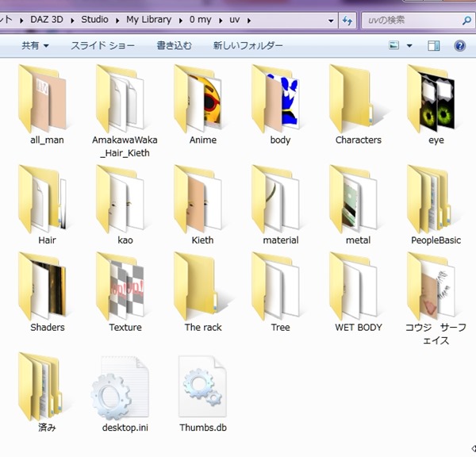The width and height of the screenshot is (476, 457).
Task: Navigate to Studio in the breadcrumb
Action: click(x=94, y=20)
